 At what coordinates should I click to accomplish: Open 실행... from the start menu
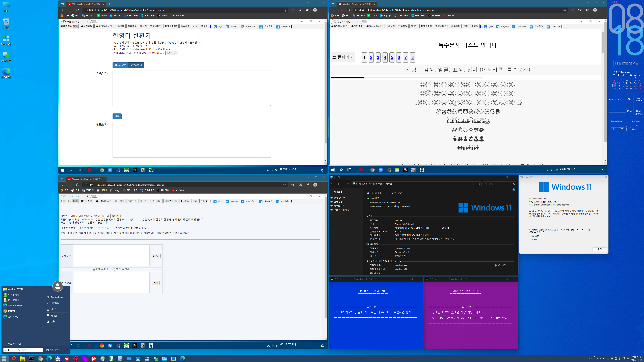(x=51, y=322)
